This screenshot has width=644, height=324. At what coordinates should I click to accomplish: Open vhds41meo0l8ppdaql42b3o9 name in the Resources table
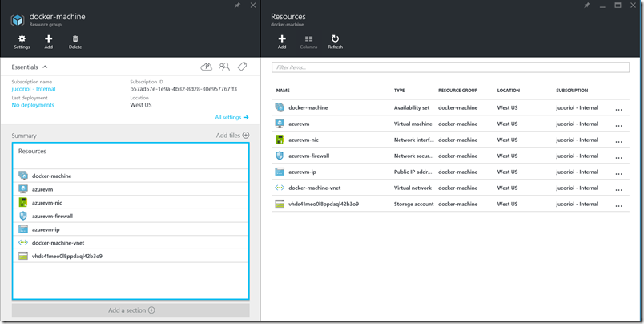coord(324,204)
